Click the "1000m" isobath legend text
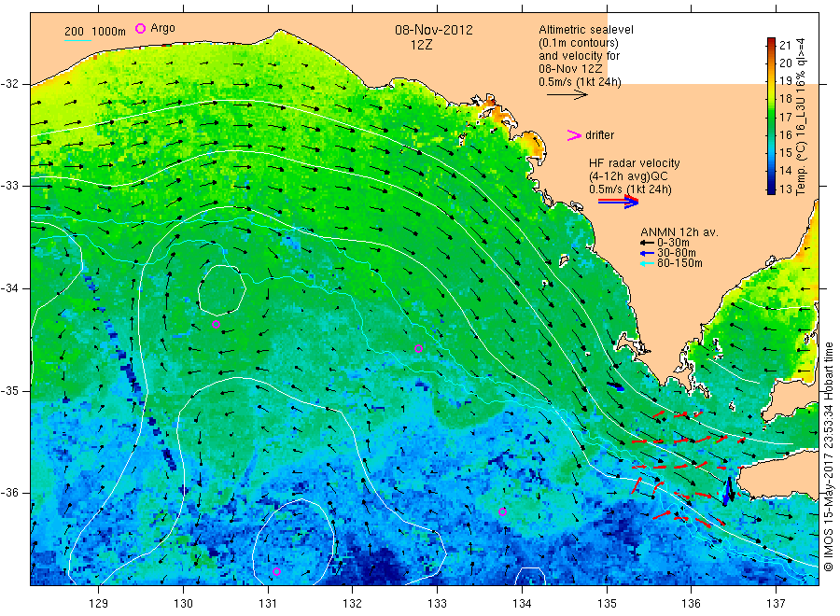 point(109,32)
